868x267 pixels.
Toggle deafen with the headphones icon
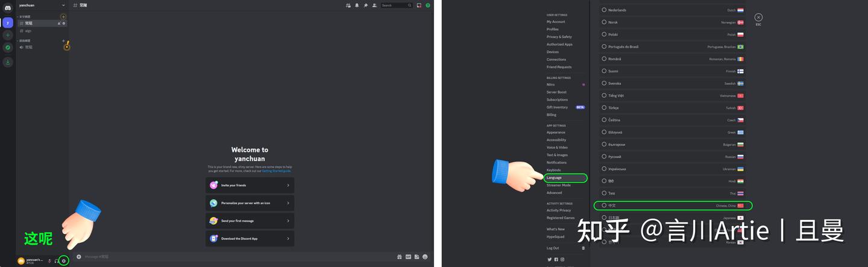pyautogui.click(x=57, y=261)
